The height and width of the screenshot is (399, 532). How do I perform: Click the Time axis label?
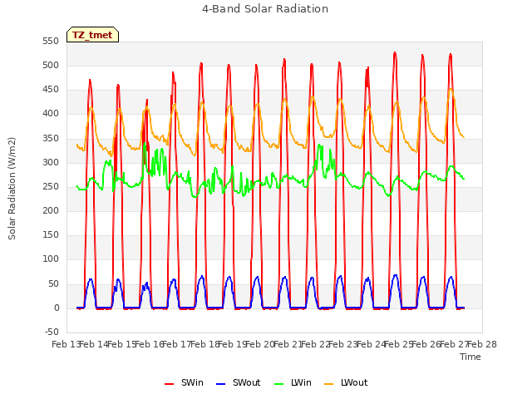pos(470,357)
